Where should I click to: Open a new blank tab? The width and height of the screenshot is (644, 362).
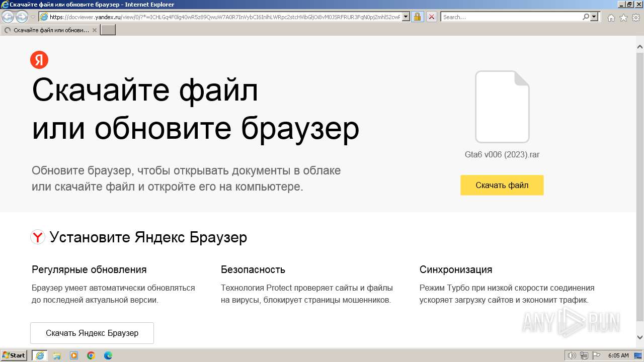108,30
